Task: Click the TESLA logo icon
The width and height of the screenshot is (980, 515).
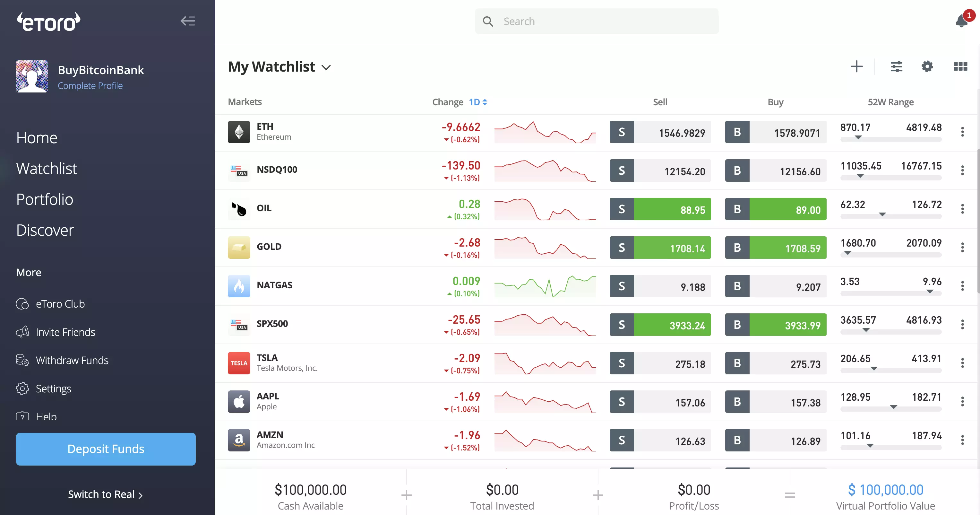Action: tap(239, 363)
